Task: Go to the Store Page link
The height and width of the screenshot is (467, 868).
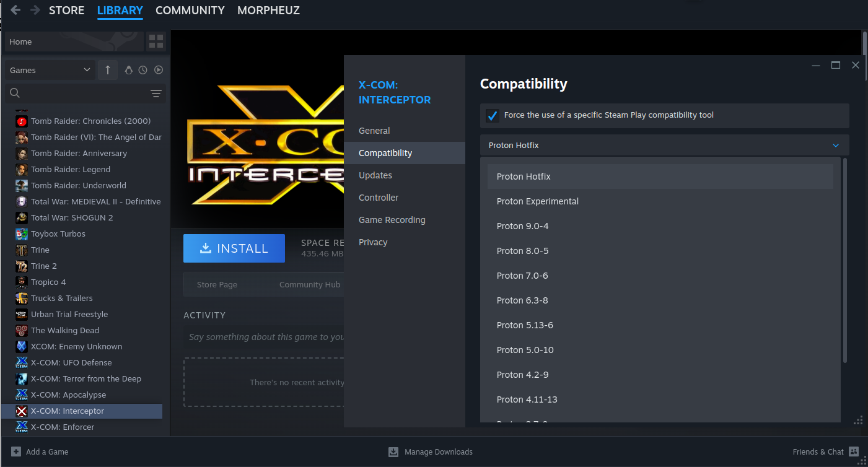Action: [x=217, y=284]
